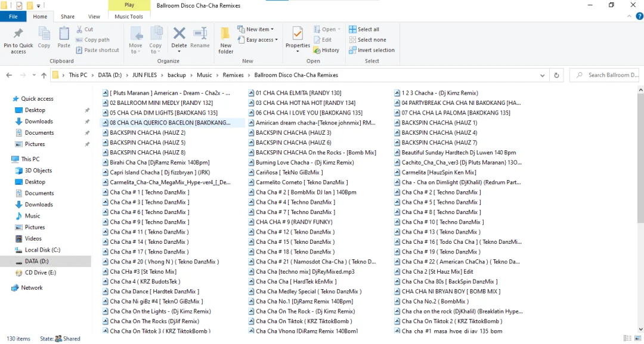Open Downloads under Quick access
This screenshot has width=644, height=344.
point(39,122)
